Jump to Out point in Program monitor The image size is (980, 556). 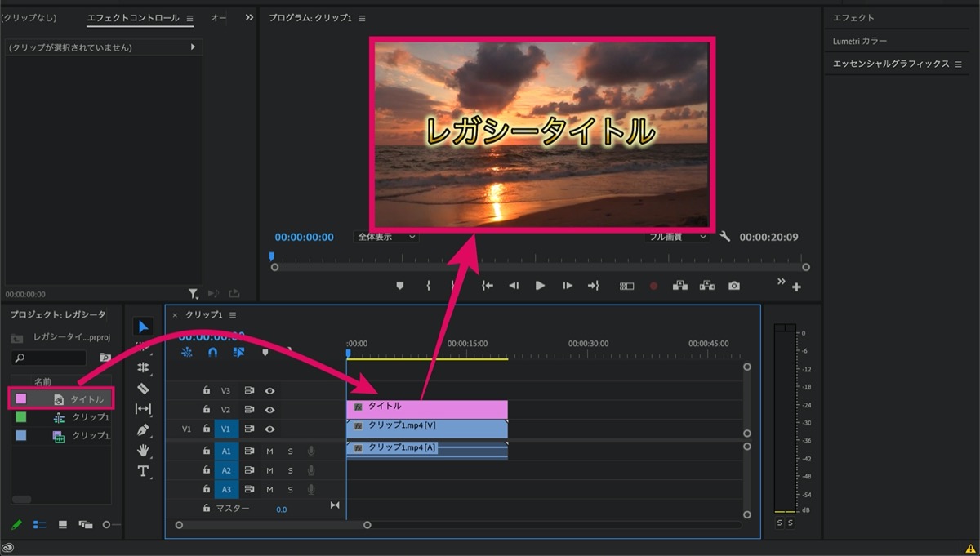[594, 286]
